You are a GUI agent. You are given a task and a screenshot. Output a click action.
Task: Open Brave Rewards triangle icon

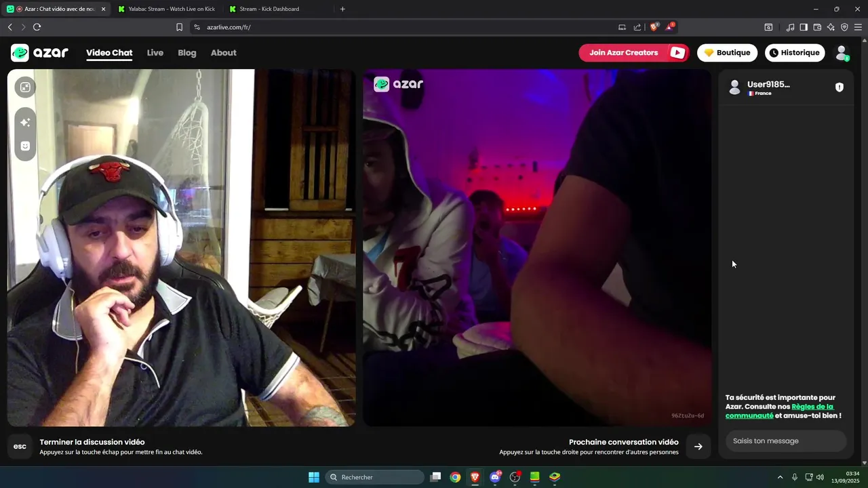tap(670, 27)
